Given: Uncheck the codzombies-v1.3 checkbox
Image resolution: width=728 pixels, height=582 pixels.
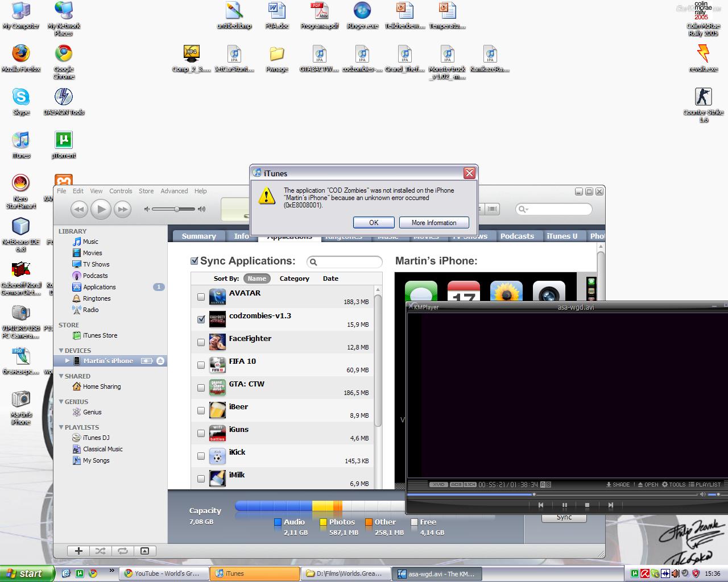Looking at the screenshot, I should click(x=201, y=319).
